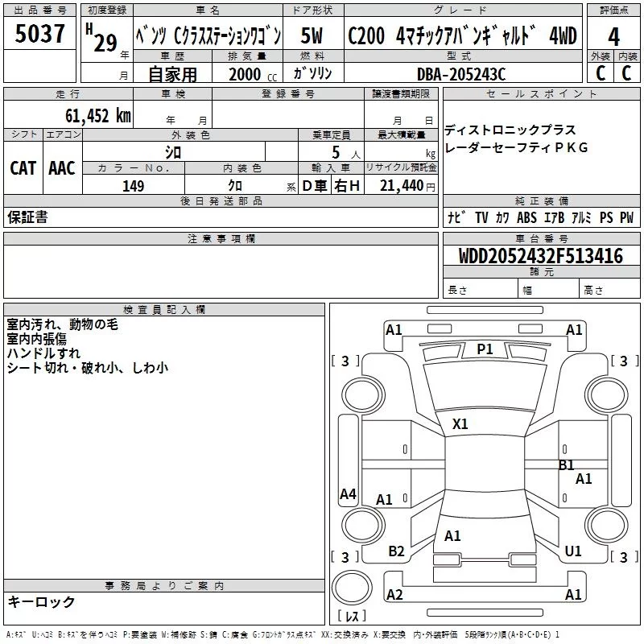Image resolution: width=644 pixels, height=644 pixels.
Task: Select the B1 mark on right door
Action: pos(567,465)
